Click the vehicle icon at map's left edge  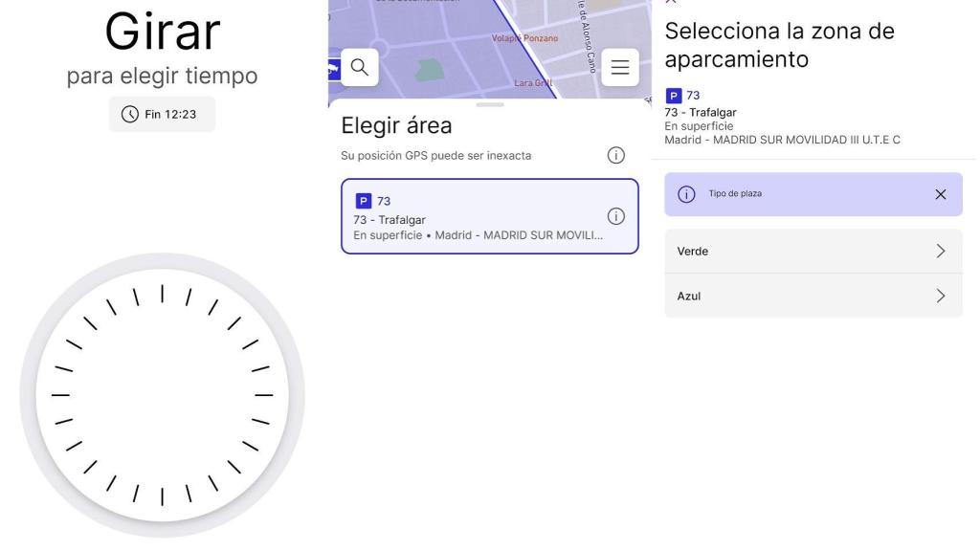click(333, 68)
